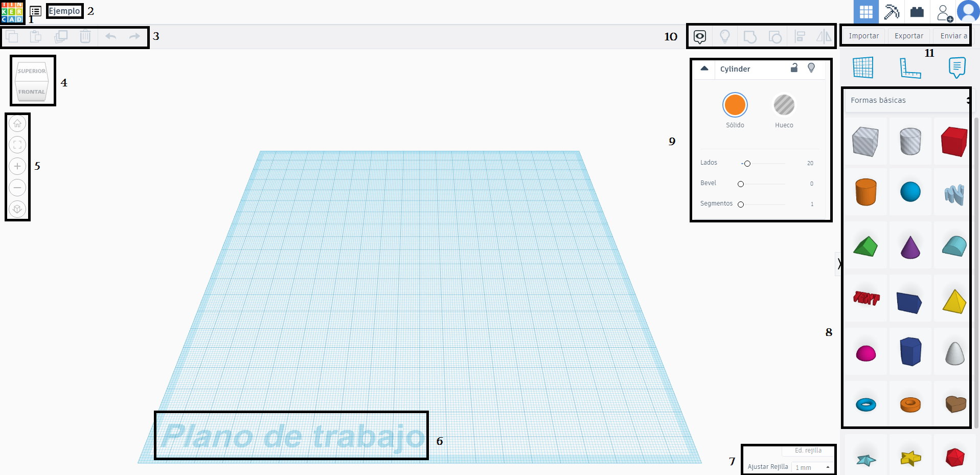The image size is (980, 475).
Task: Open the user profile avatar
Action: [x=968, y=12]
